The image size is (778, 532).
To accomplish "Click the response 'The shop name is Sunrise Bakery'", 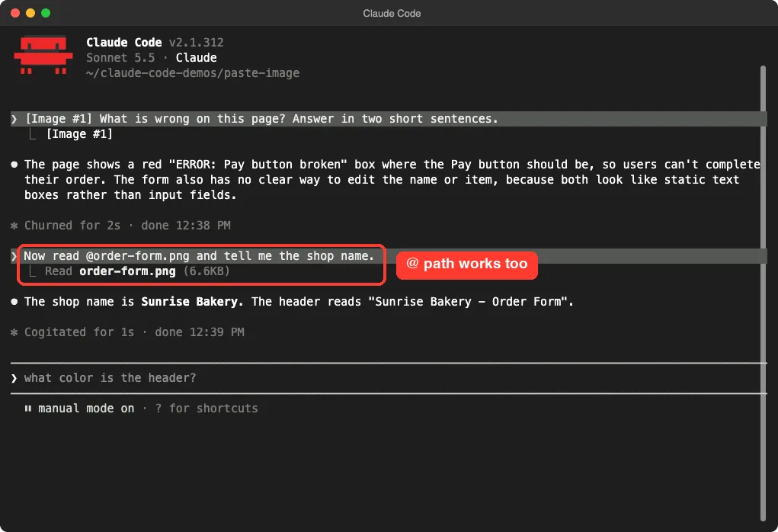I will [299, 302].
